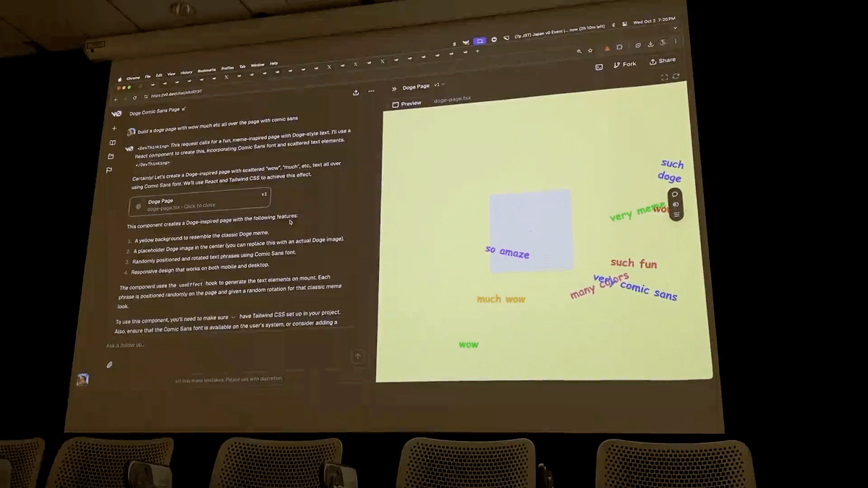Click the 'so amaze' text in preview
Viewport: 868px width, 488px height.
click(507, 252)
